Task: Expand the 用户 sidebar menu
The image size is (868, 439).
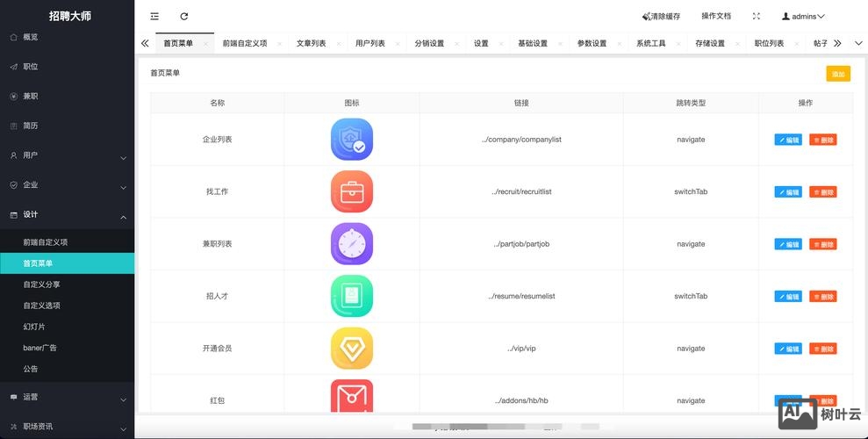Action: (67, 155)
